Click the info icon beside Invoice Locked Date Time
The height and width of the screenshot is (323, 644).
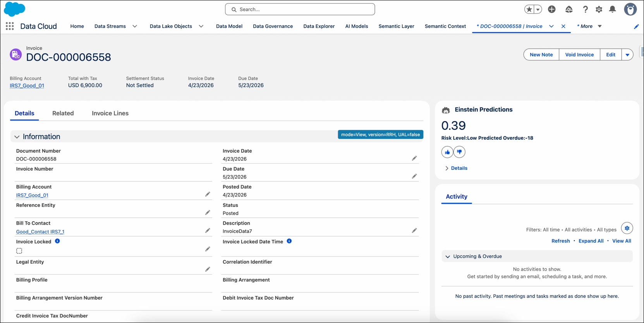point(289,241)
